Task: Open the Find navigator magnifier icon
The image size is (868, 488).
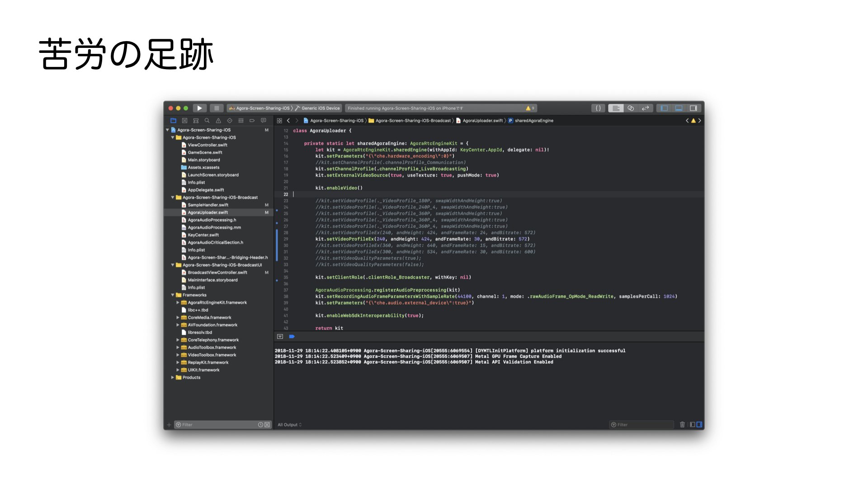Action: 207,121
